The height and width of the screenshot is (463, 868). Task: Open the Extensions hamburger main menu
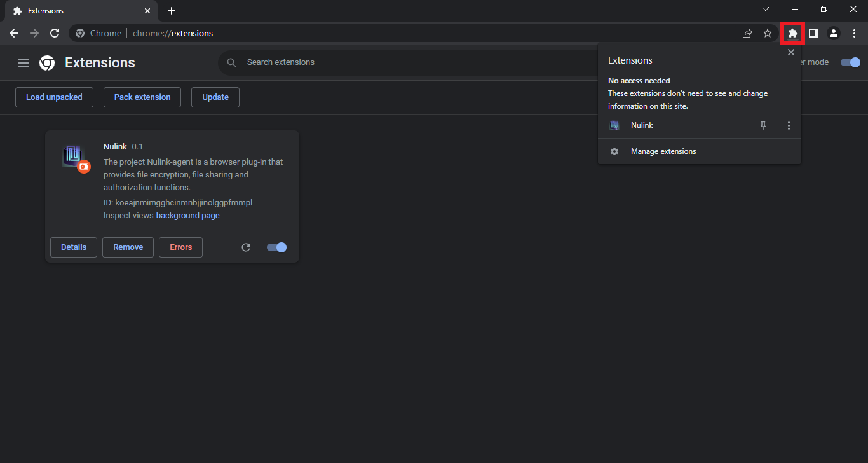click(x=24, y=63)
